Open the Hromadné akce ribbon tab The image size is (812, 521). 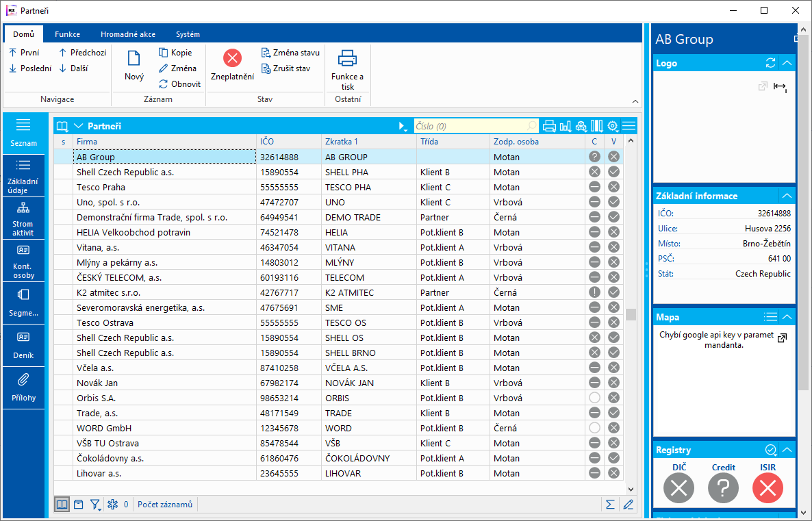(x=128, y=34)
